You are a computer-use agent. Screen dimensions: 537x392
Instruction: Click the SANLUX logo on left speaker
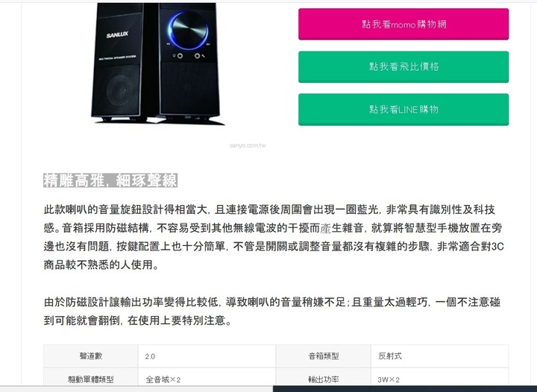click(117, 34)
